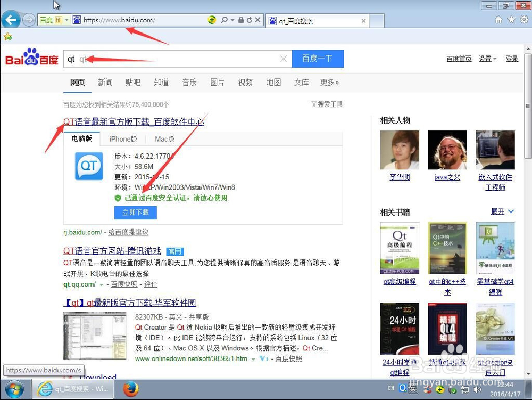Screen dimensions: 532x400
Task: Switch to the 贴吧 search tab
Action: click(x=133, y=82)
